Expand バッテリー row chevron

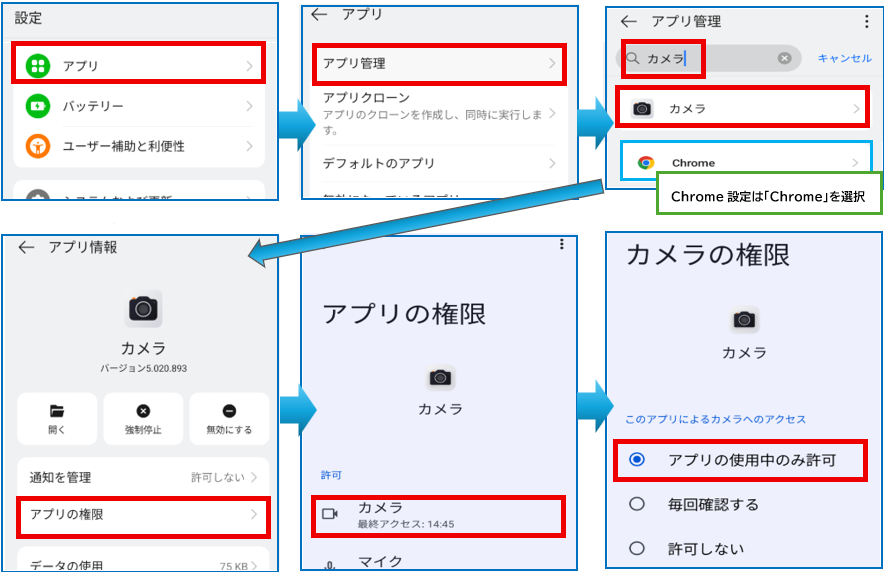click(x=250, y=106)
